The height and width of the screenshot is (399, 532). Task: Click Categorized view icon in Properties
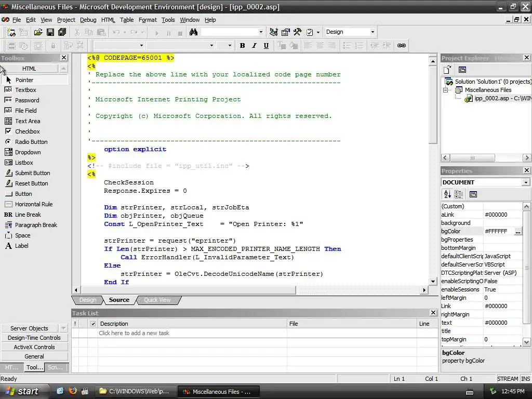coord(459,194)
